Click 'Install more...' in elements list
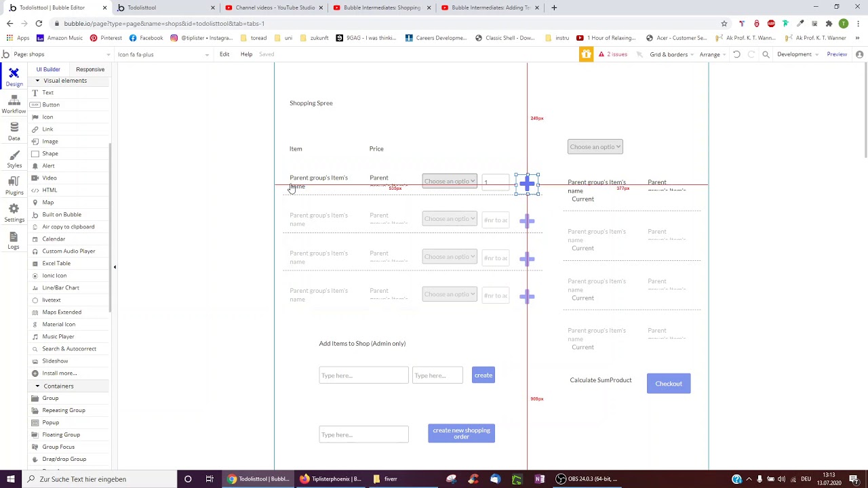 pos(60,373)
